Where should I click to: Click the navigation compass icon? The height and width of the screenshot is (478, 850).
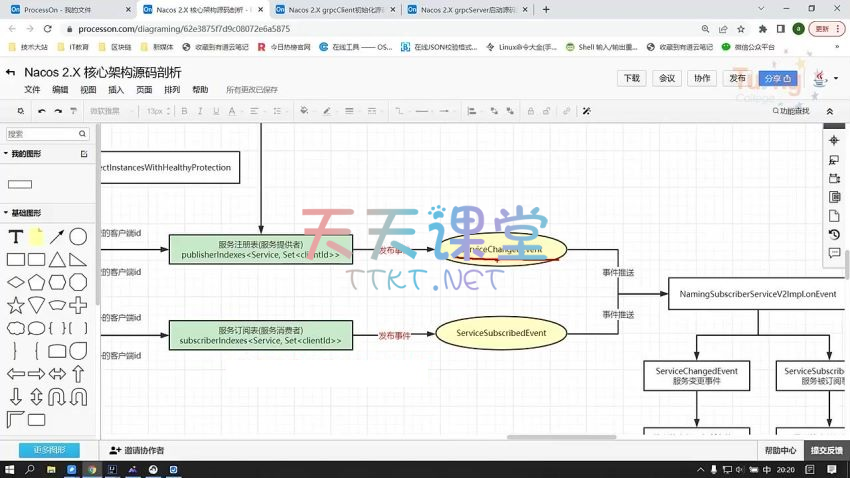tap(834, 141)
